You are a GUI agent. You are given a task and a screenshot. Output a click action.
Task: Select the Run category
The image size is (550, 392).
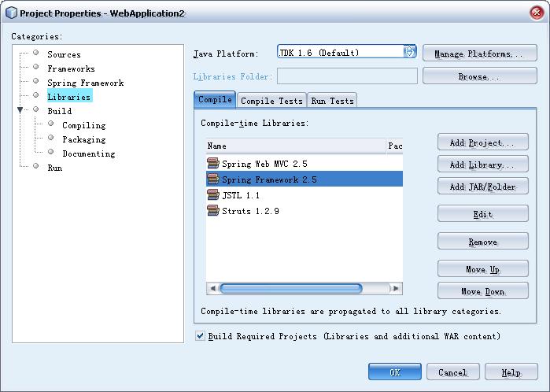pos(55,168)
